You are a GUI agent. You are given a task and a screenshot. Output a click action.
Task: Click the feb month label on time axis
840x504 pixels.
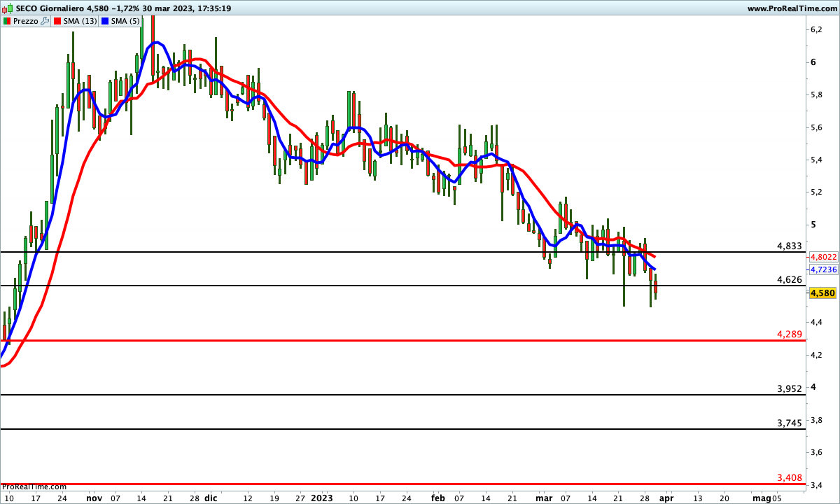click(438, 498)
